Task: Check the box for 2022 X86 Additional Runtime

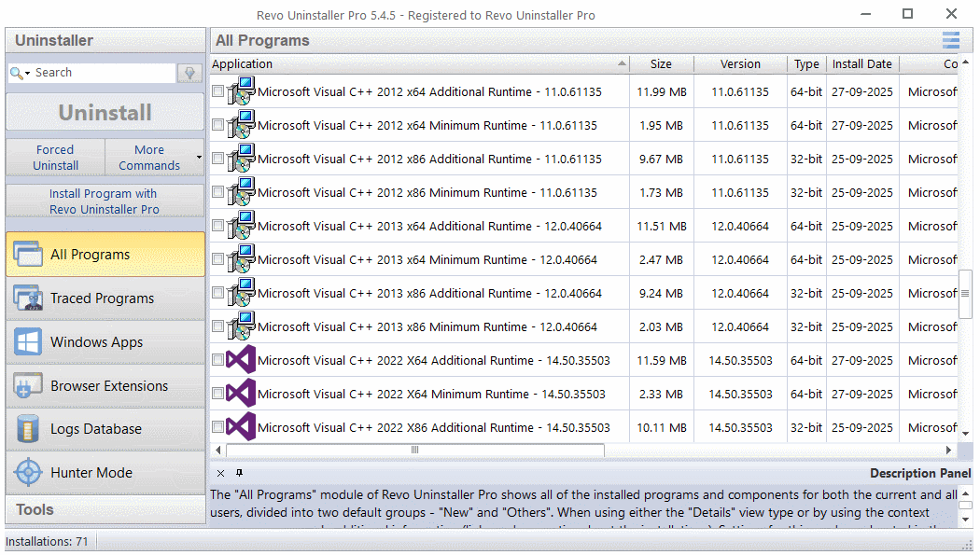Action: point(217,427)
